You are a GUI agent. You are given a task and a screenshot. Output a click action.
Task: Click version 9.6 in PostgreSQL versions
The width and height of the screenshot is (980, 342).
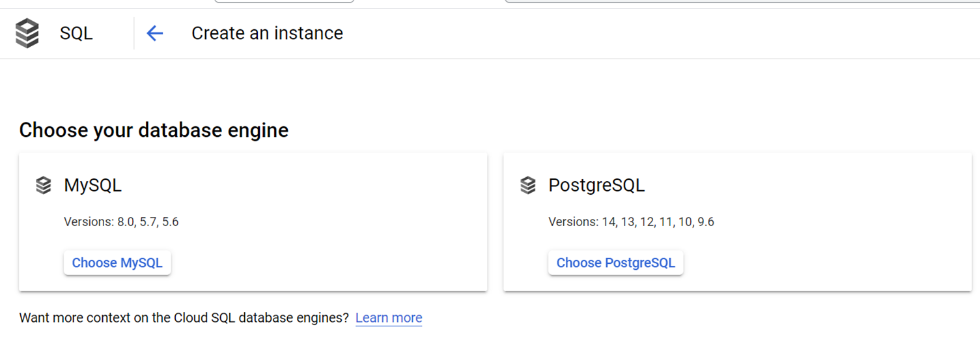pyautogui.click(x=706, y=222)
